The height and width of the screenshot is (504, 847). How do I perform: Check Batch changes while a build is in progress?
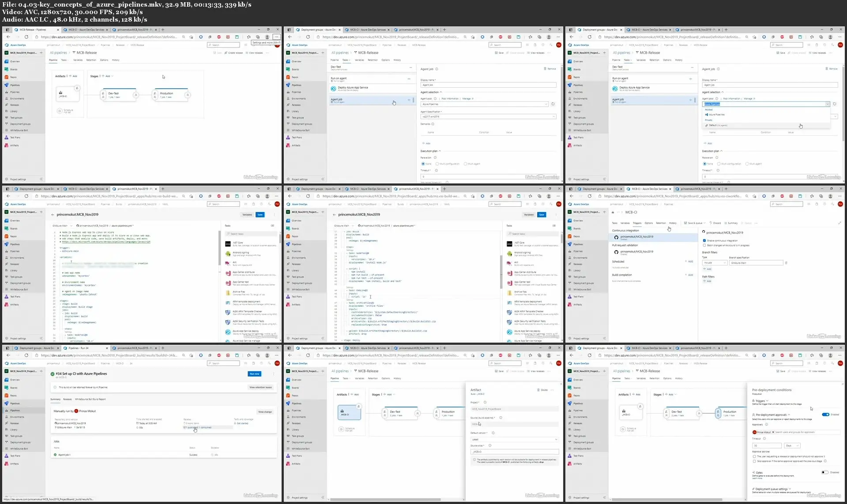pyautogui.click(x=704, y=245)
